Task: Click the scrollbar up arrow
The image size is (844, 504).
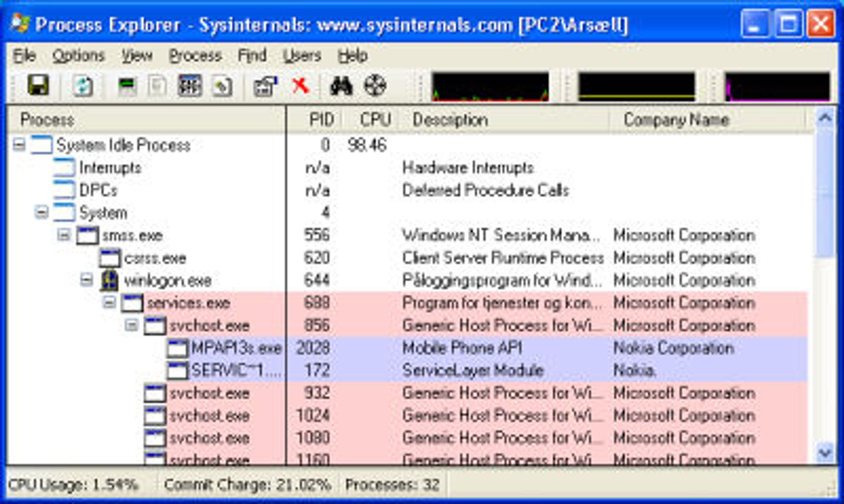Action: click(x=825, y=118)
